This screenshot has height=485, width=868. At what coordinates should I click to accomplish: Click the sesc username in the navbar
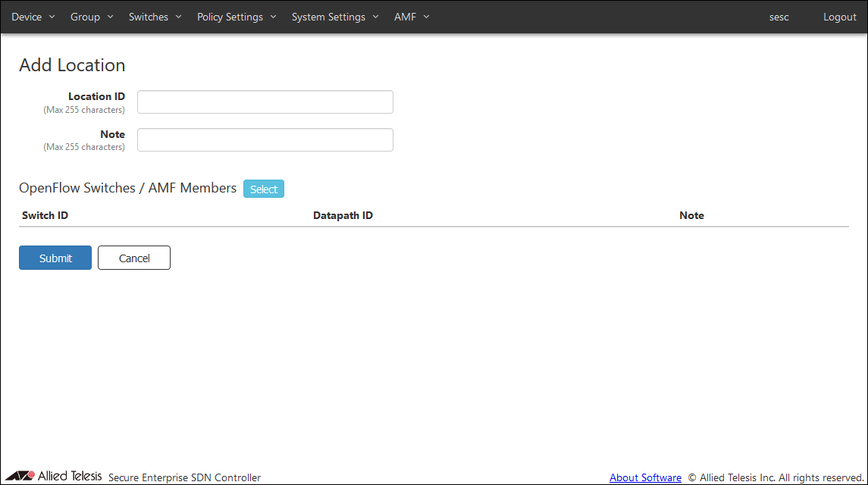(x=779, y=17)
